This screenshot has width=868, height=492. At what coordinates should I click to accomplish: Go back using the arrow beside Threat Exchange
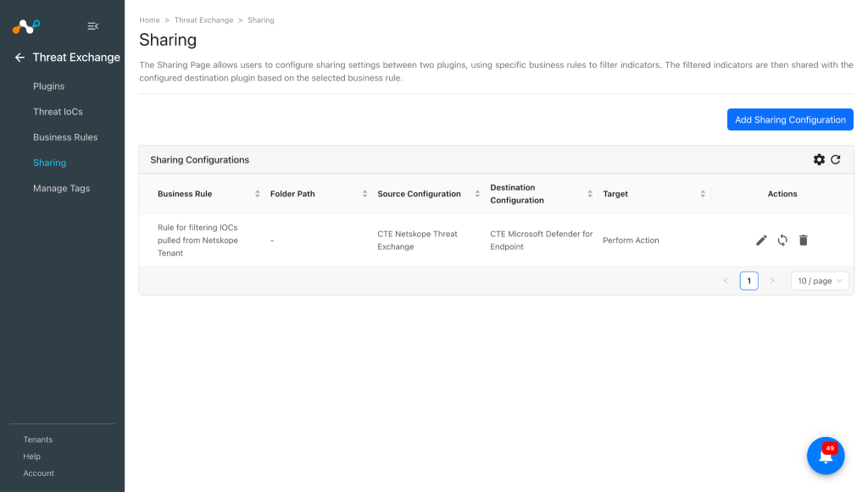[x=20, y=58]
